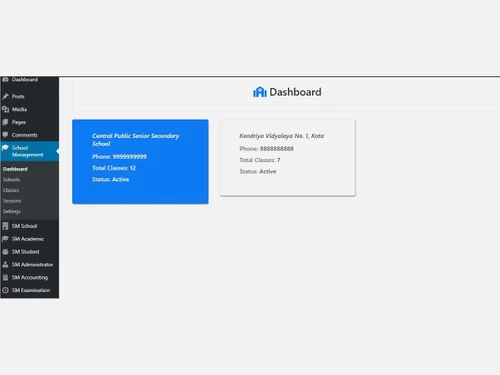The height and width of the screenshot is (375, 500).
Task: Click the SM Accounting document icon
Action: (5, 277)
